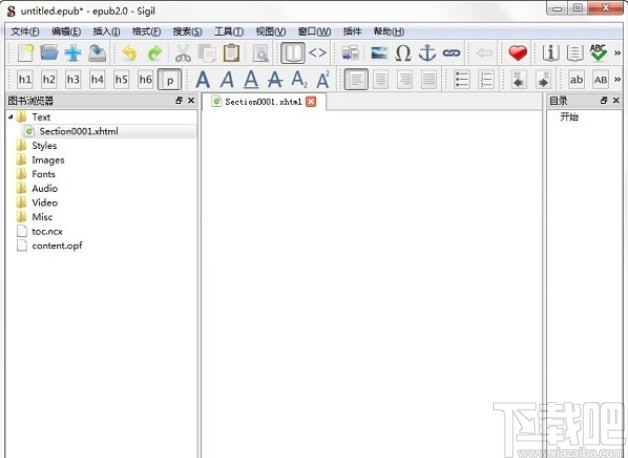
Task: Open the 编辑(E) menu
Action: pos(66,32)
